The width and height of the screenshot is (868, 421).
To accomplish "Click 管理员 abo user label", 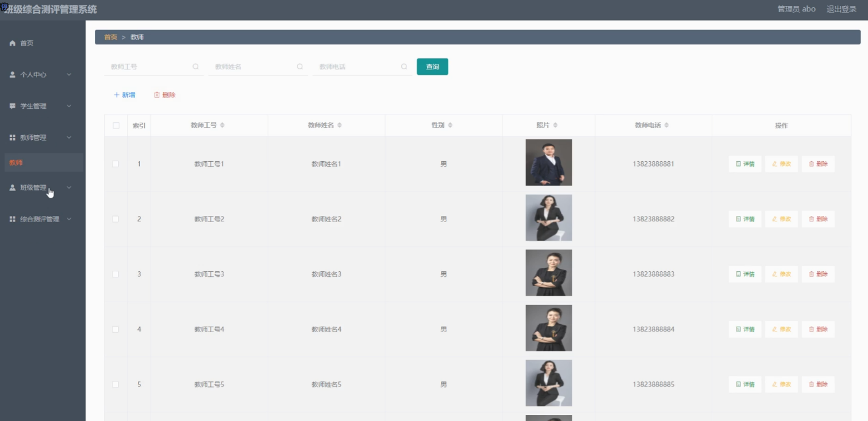I will [796, 9].
